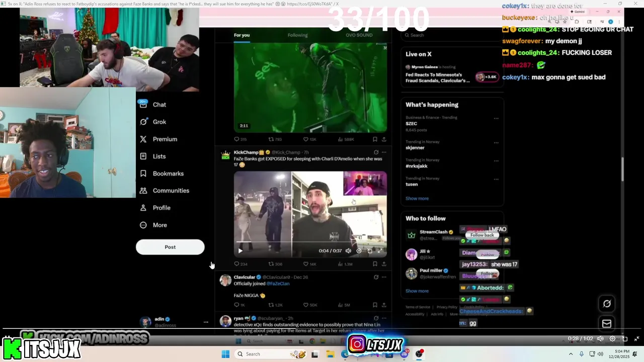Follow Jili in Who to follow
The image size is (644, 362).
tap(487, 254)
